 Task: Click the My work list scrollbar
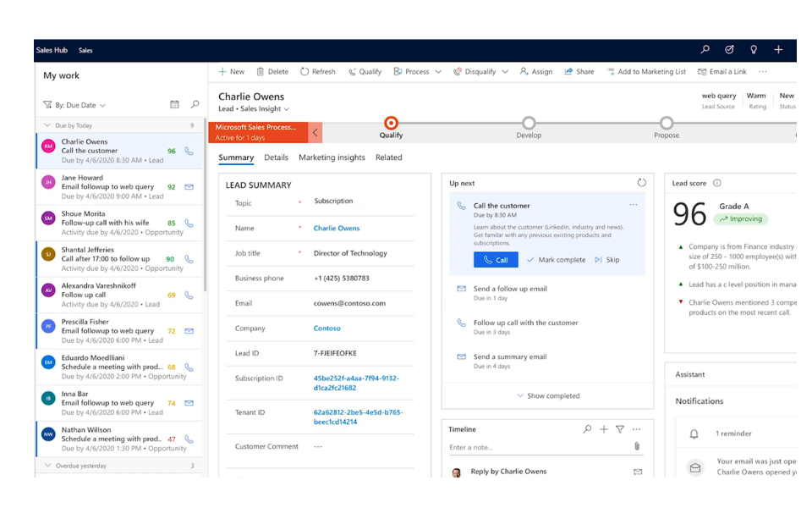(205, 203)
